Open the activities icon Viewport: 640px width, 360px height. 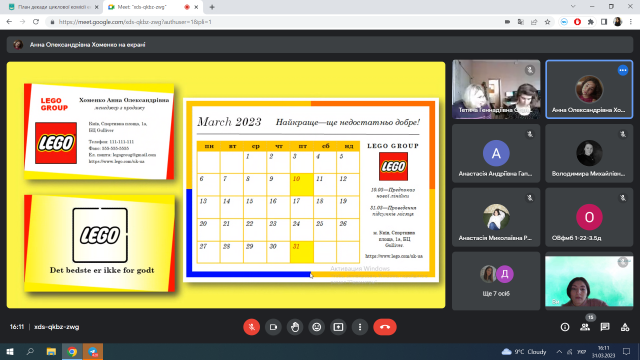pyautogui.click(x=625, y=327)
